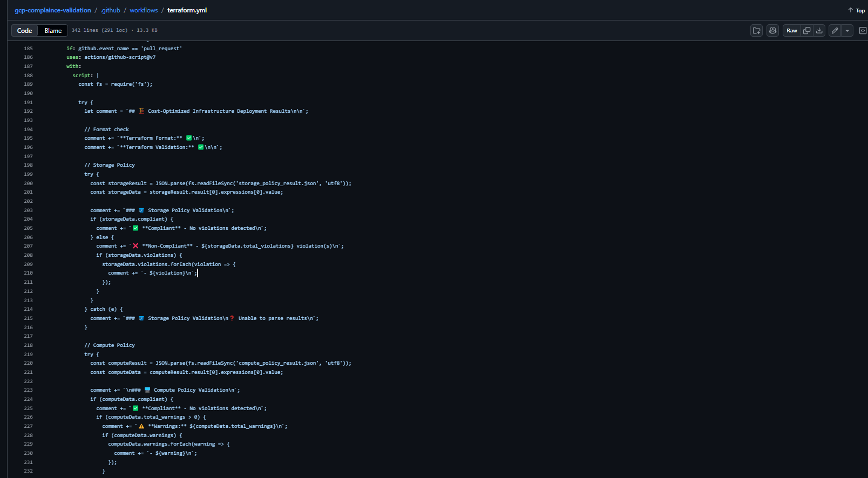Edit this file with pencil icon

pos(835,31)
